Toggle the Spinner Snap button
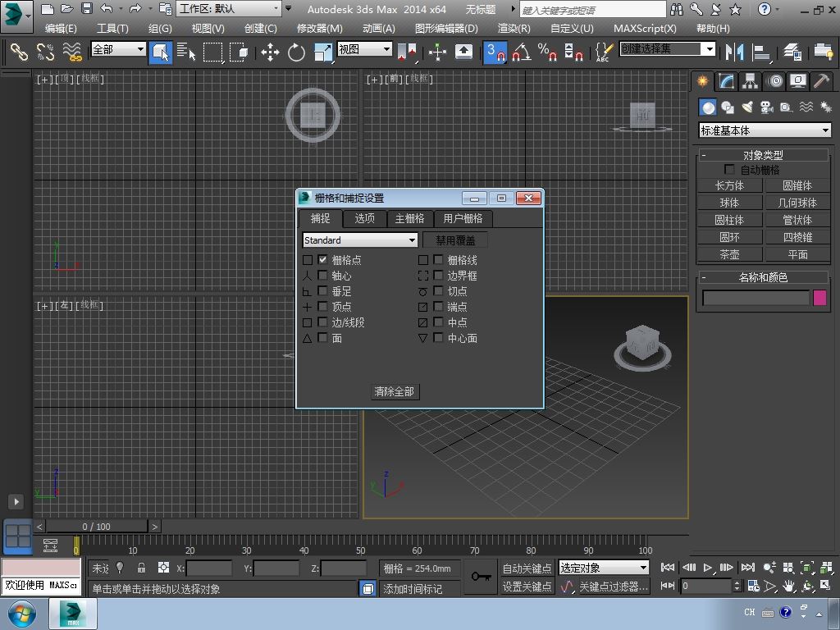This screenshot has height=630, width=840. [x=573, y=52]
